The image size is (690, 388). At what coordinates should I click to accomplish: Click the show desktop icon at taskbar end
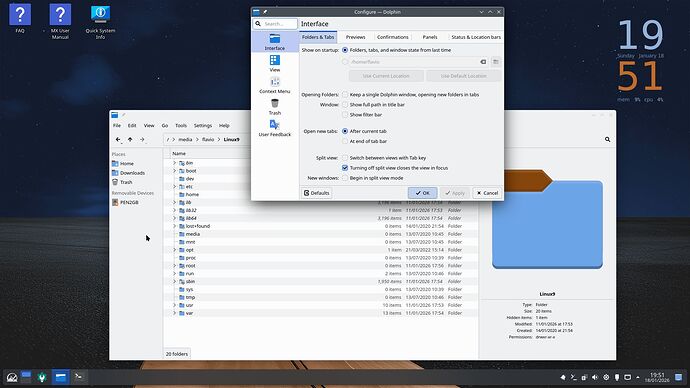[679, 377]
